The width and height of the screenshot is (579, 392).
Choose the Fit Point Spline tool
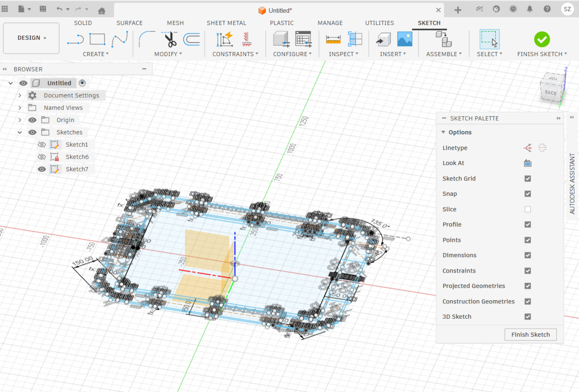coord(119,39)
